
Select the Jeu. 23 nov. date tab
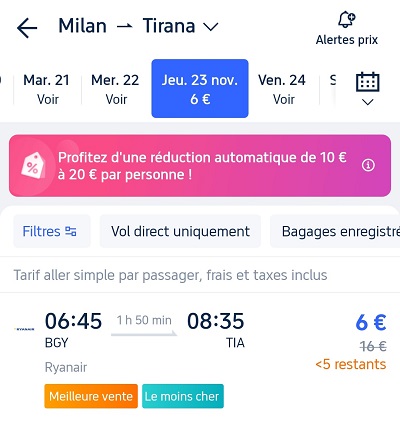click(x=200, y=89)
